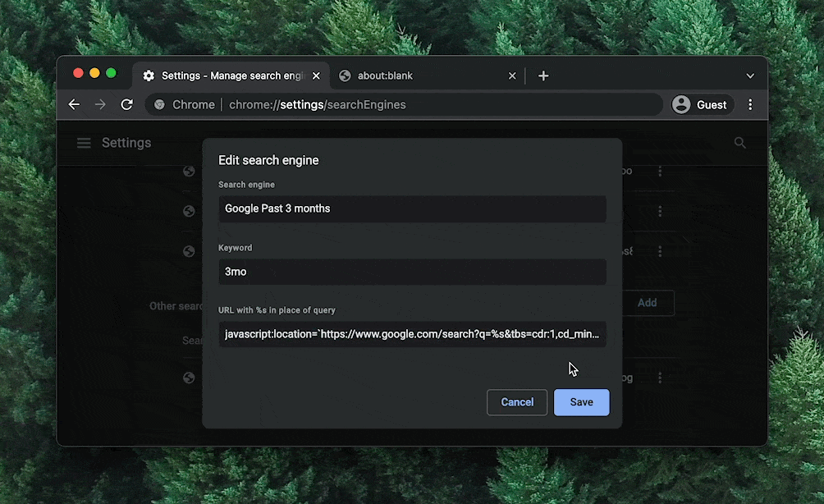Click the 'Search engine' field label

click(246, 185)
